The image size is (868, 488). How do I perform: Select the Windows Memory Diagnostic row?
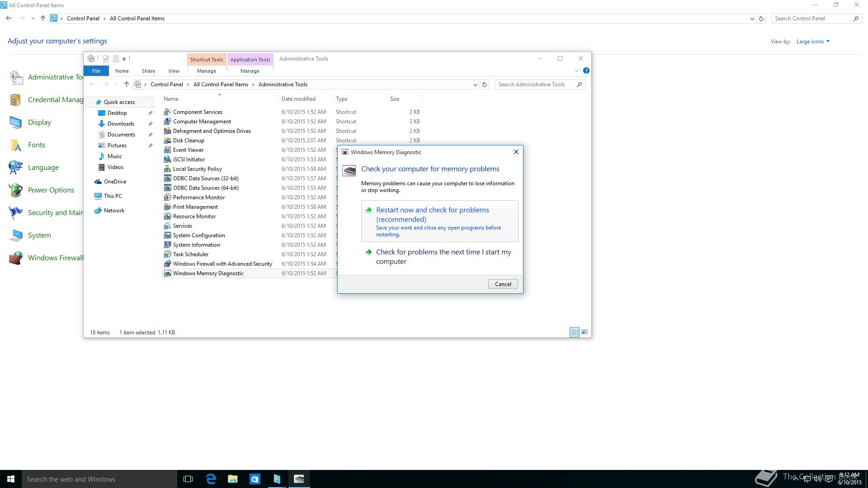click(250, 273)
